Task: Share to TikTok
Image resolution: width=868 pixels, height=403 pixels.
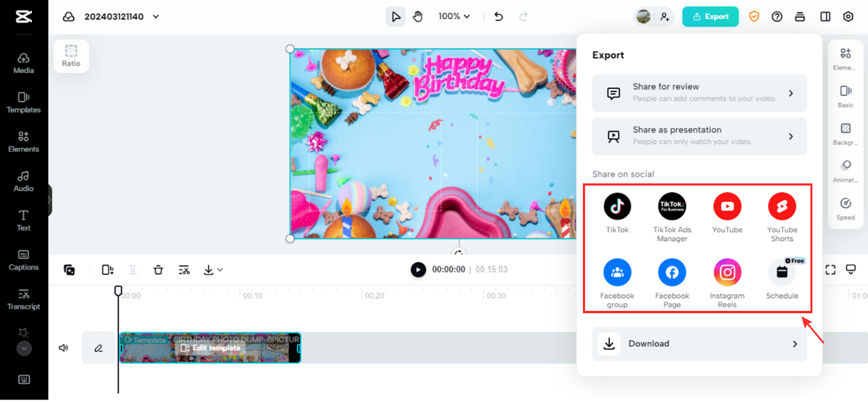Action: pos(617,213)
